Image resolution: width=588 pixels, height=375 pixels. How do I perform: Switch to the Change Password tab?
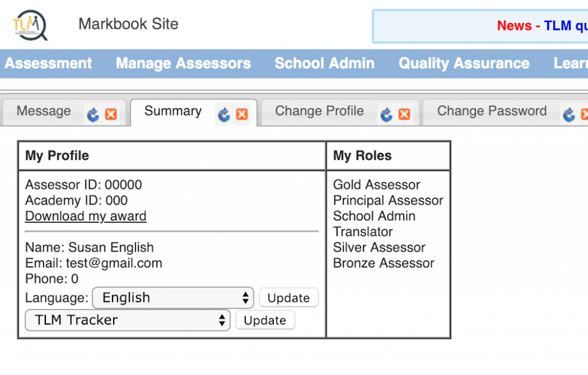tap(492, 111)
